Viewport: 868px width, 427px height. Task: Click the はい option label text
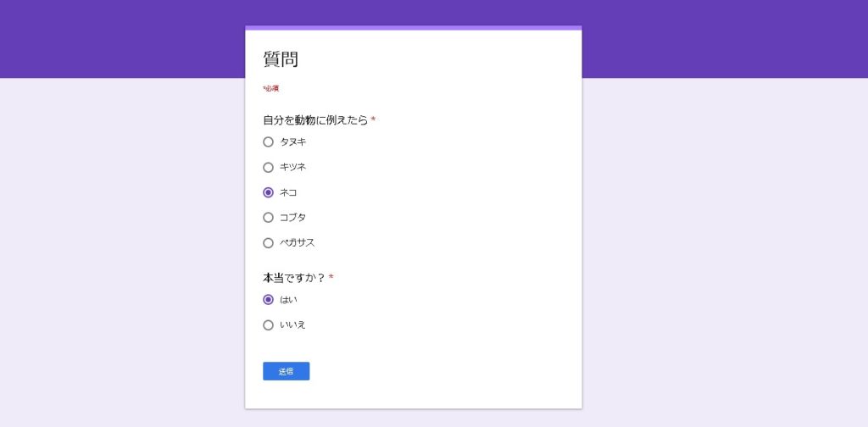[289, 300]
